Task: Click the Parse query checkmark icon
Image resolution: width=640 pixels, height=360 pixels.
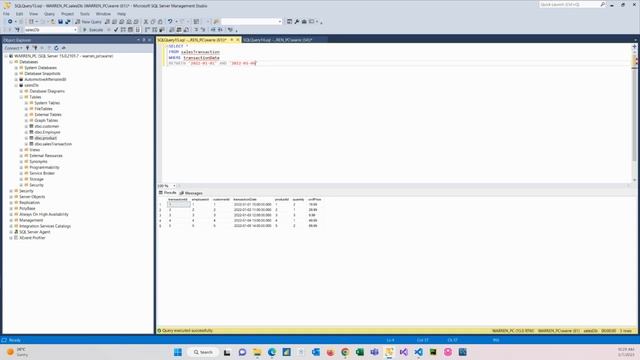Action: [116, 30]
